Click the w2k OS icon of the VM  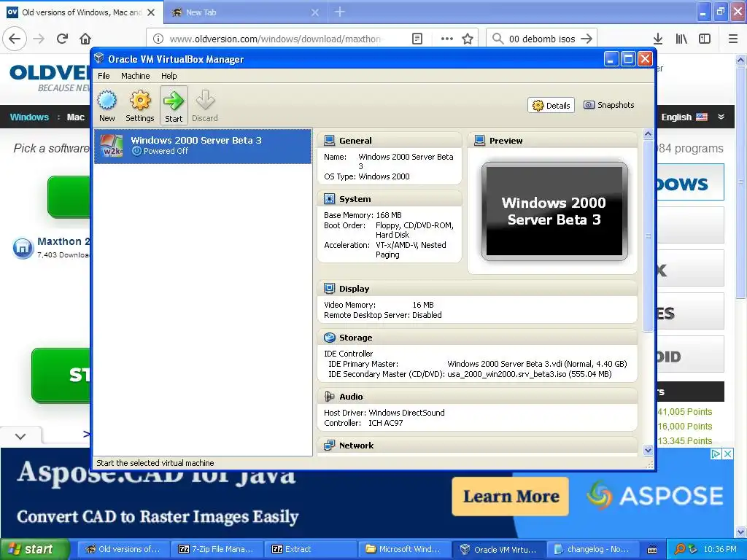[x=112, y=146]
